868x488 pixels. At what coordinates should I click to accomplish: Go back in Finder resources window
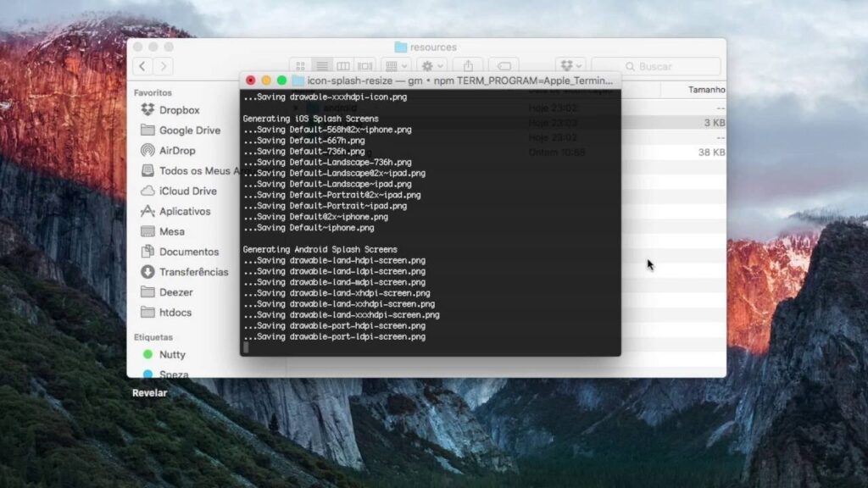(142, 66)
